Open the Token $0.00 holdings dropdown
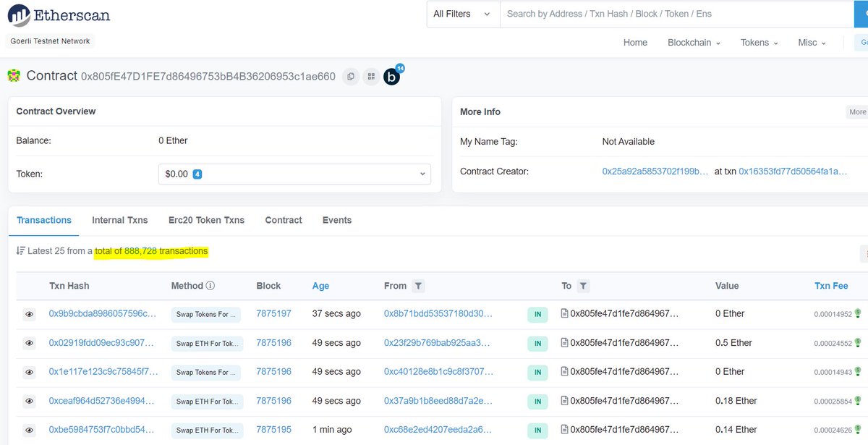The height and width of the screenshot is (445, 868). tap(294, 174)
